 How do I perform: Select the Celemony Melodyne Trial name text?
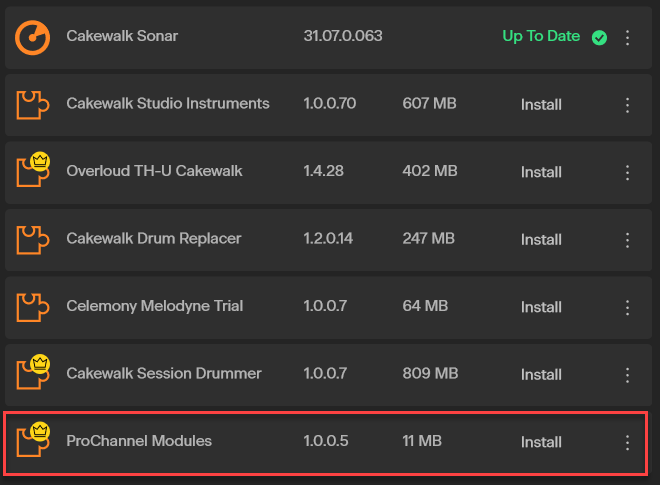click(x=154, y=306)
